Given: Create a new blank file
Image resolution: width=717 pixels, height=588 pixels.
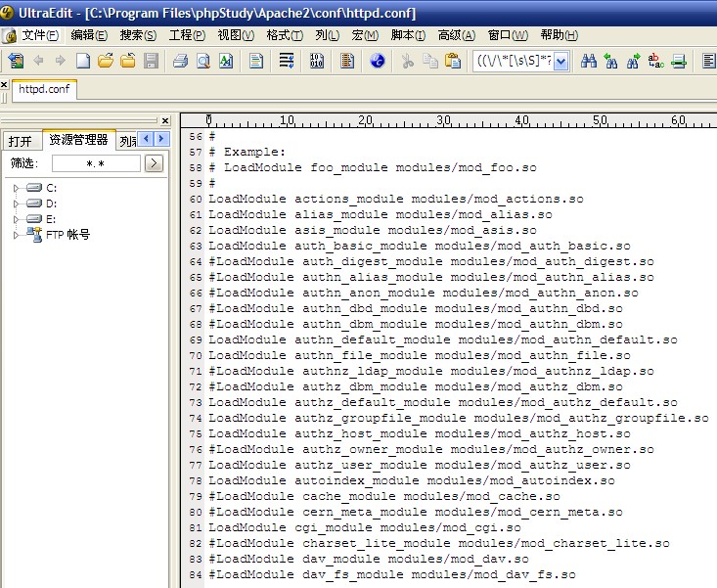Looking at the screenshot, I should pyautogui.click(x=83, y=61).
